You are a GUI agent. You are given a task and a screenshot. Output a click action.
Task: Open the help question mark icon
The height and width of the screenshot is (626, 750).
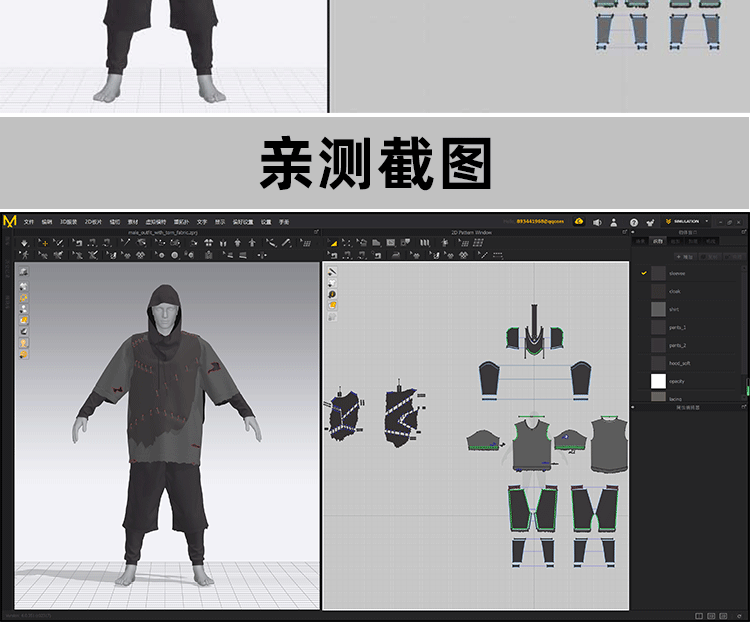coord(634,222)
